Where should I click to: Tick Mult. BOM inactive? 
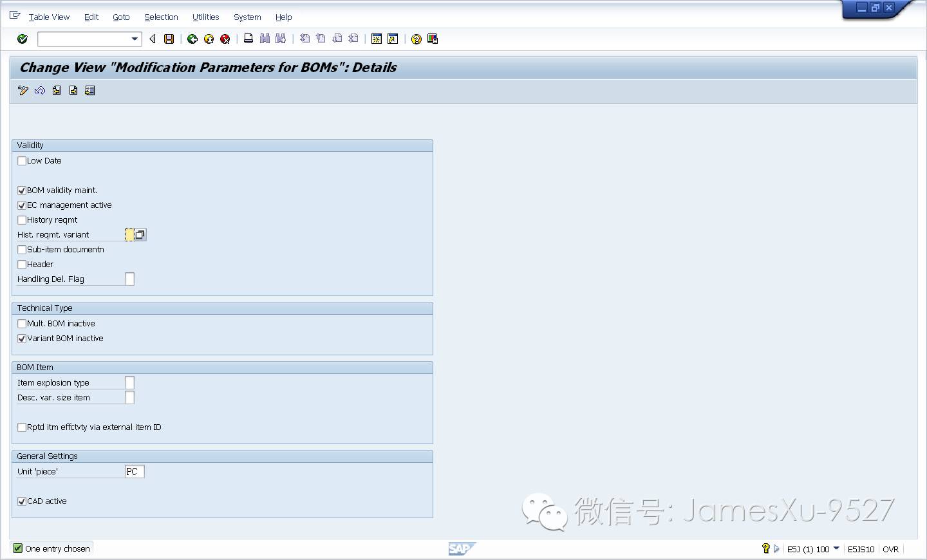tap(22, 324)
